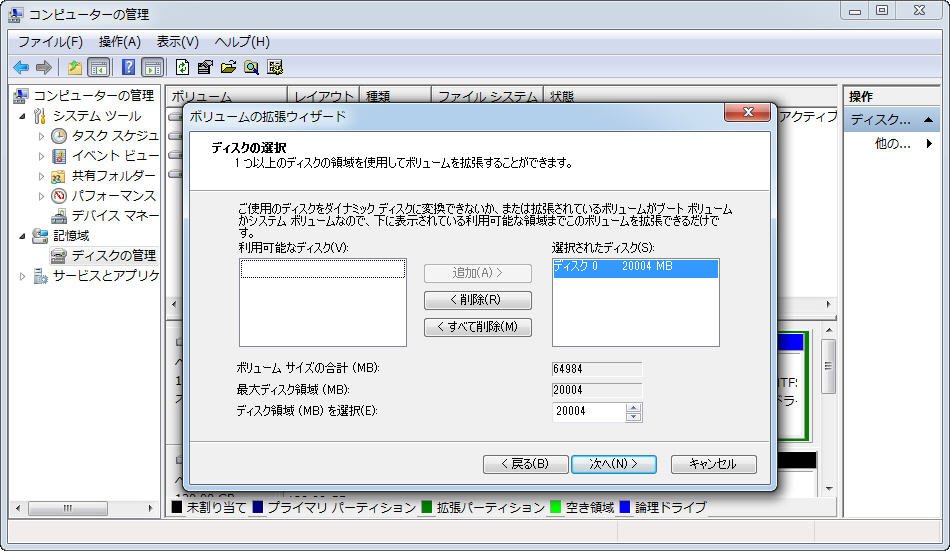Click down arrow of disk view vertical scrollbar
950x551 pixels.
[x=829, y=489]
